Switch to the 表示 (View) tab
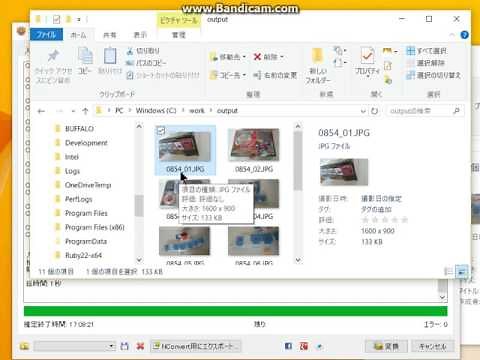Screen dimensions: 480x360 coord(140,35)
